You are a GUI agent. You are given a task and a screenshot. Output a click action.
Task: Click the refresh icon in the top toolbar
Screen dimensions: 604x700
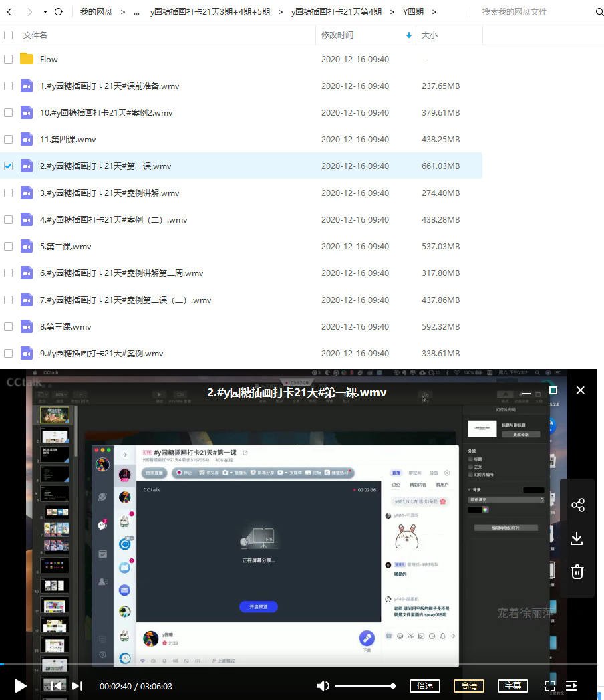(x=59, y=11)
